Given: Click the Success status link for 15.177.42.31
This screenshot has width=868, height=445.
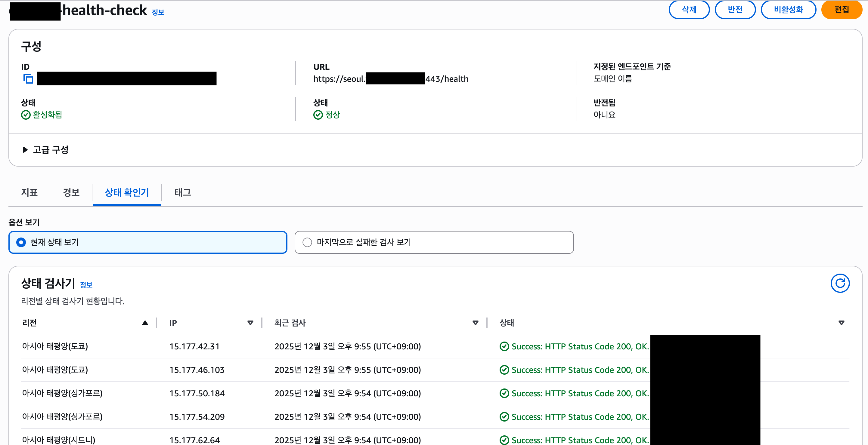Looking at the screenshot, I should click(x=575, y=346).
